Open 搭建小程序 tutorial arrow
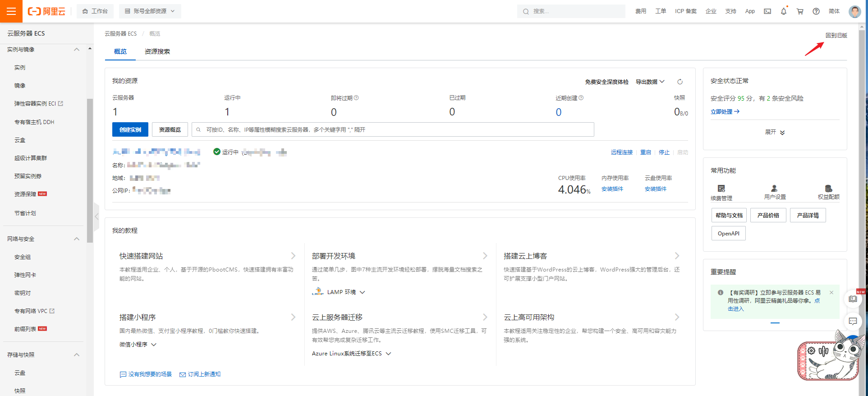 (x=293, y=317)
